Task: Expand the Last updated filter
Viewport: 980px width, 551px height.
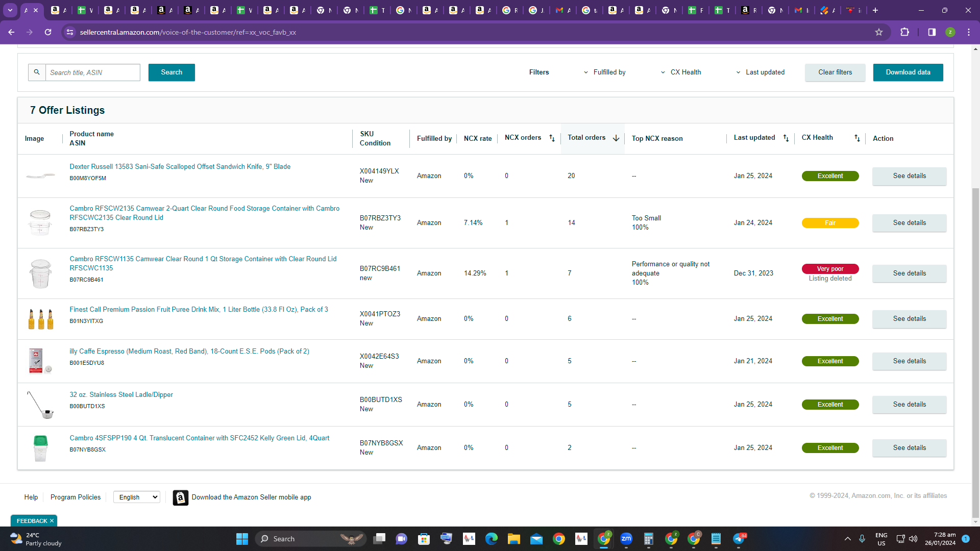Action: click(760, 72)
